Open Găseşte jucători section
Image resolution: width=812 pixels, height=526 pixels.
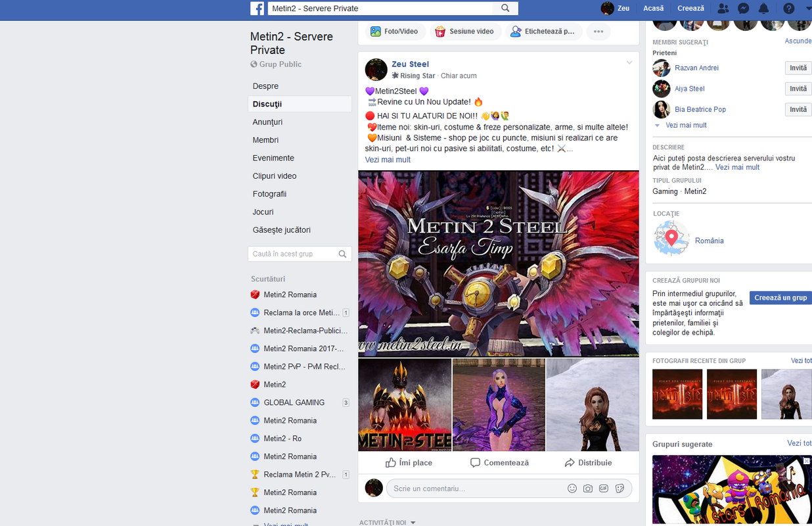click(300, 230)
